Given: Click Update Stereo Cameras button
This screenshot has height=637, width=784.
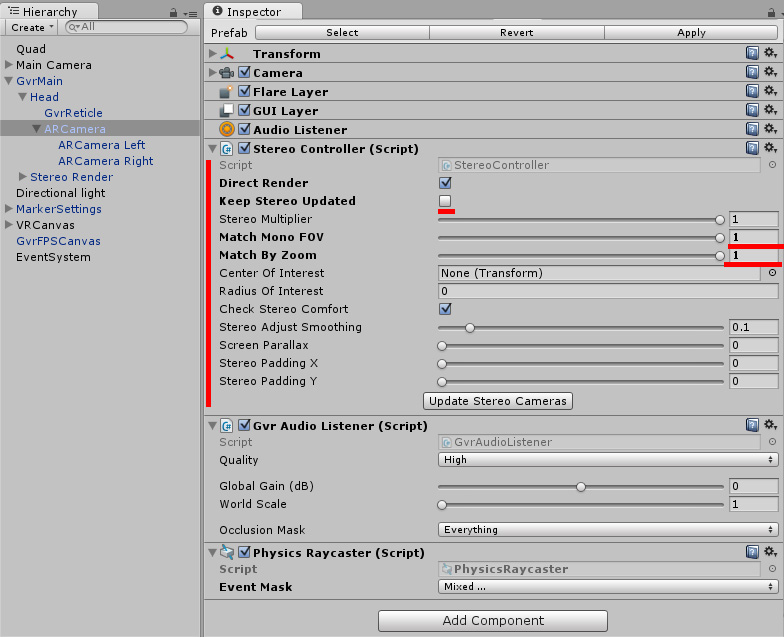Looking at the screenshot, I should [498, 401].
